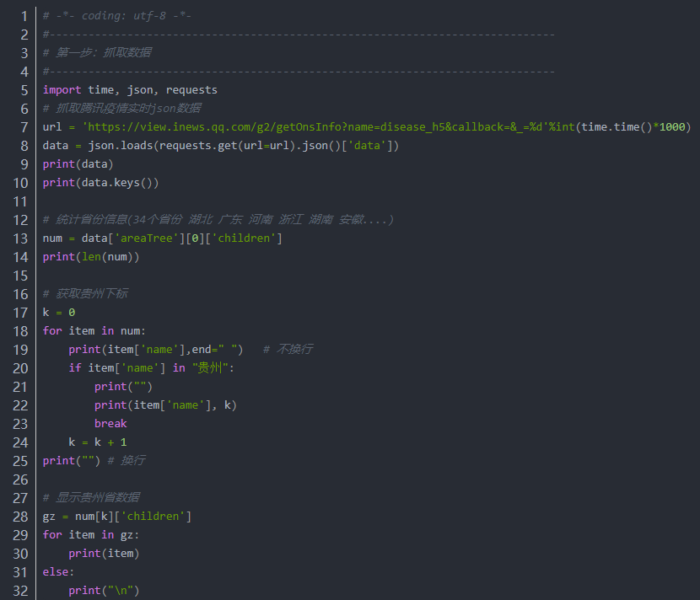Click the '第一步: 抓取数据' comment on line 3

pos(97,52)
